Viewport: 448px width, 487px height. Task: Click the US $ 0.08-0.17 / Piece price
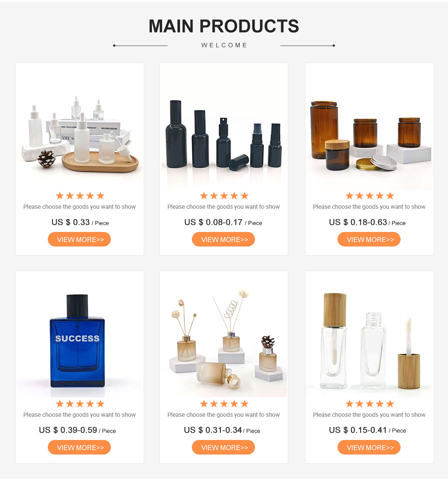(223, 222)
